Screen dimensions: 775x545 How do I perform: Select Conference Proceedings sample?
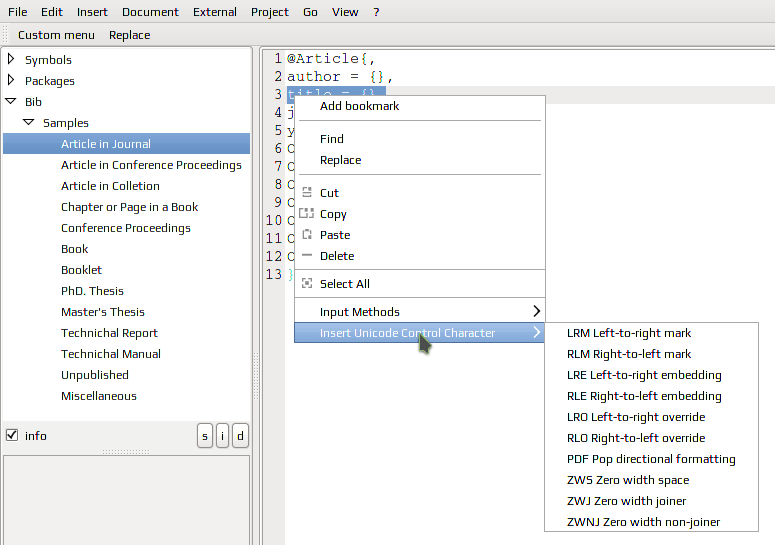(126, 228)
